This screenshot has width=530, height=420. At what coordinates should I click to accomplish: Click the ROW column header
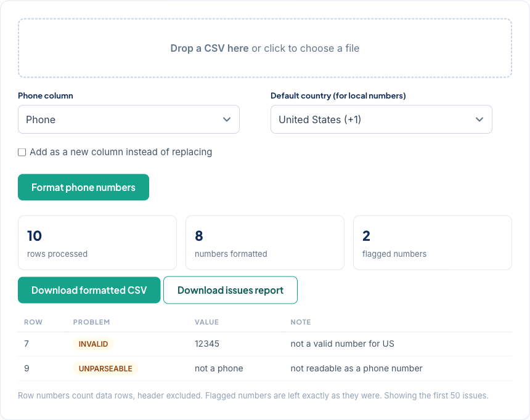pyautogui.click(x=33, y=322)
